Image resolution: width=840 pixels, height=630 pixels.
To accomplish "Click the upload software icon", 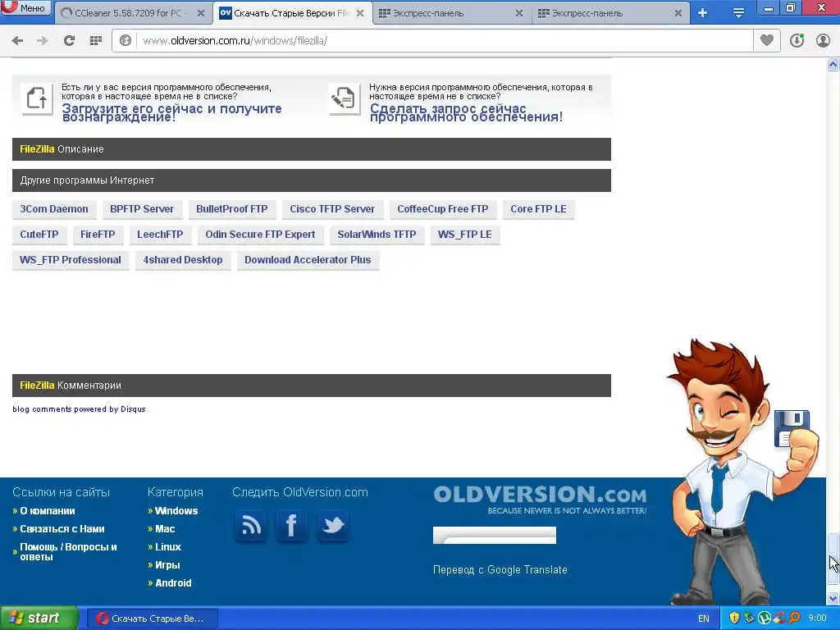I will (x=37, y=98).
